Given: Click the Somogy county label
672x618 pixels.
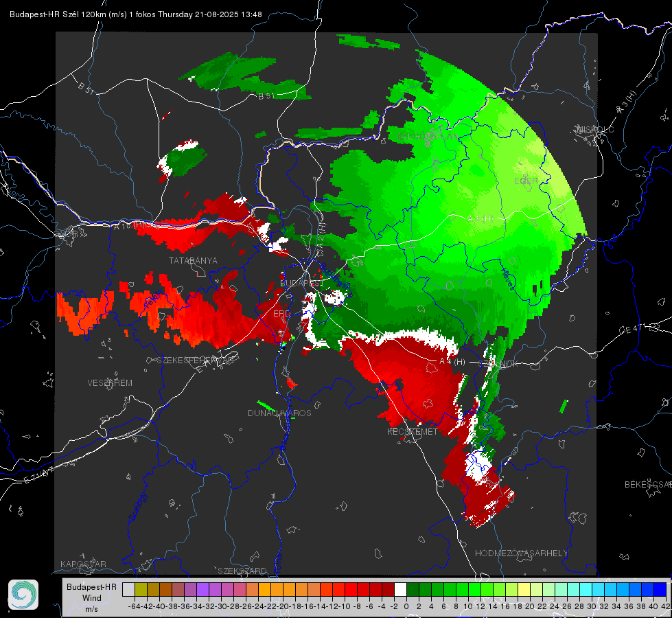Looking at the screenshot, I should pos(138,507).
